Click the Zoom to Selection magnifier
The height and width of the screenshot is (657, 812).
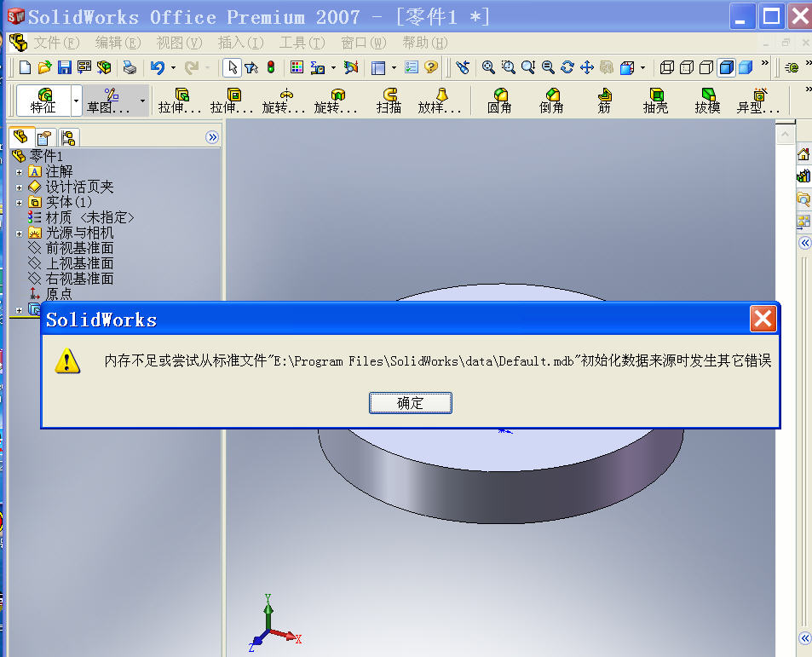(x=548, y=67)
